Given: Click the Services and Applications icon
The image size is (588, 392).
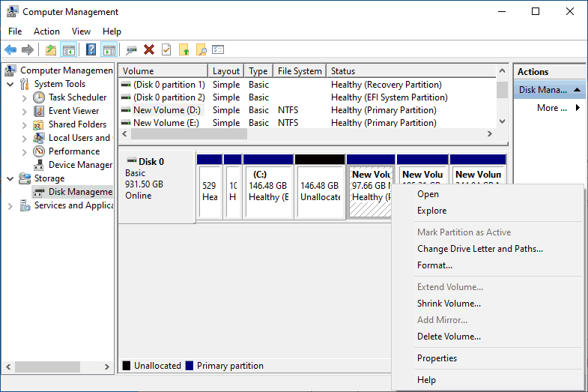Looking at the screenshot, I should [x=25, y=205].
